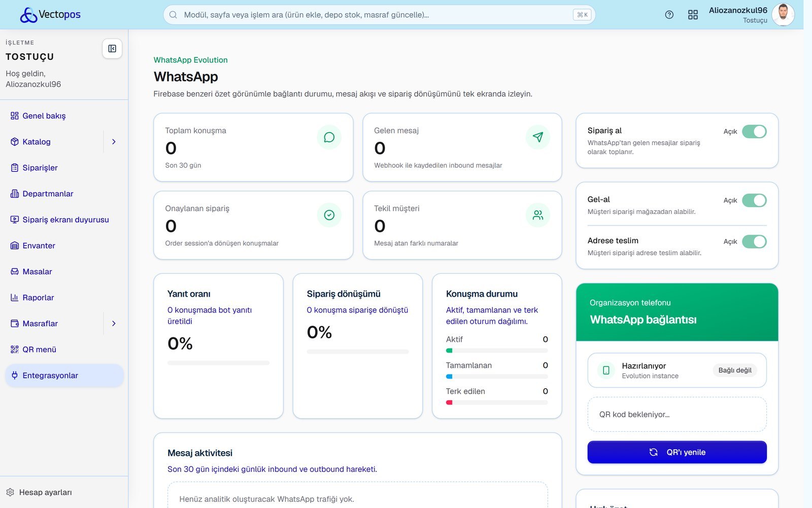Screen dimensions: 812x508
Task: Click the QR'ı yenile button
Action: tap(677, 452)
